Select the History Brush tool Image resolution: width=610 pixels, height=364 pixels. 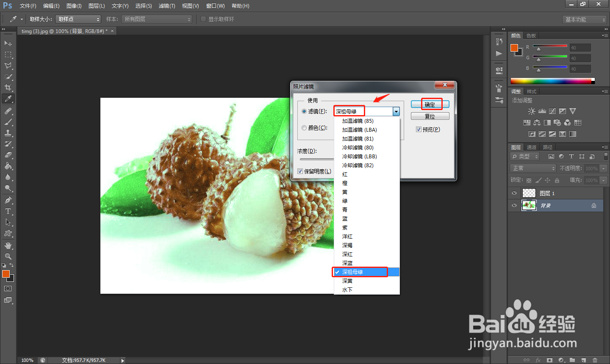8,144
